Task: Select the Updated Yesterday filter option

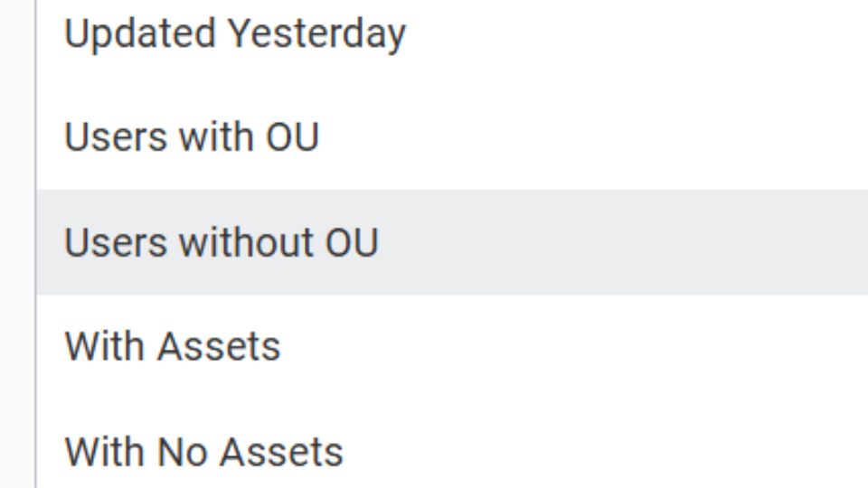Action: point(235,34)
